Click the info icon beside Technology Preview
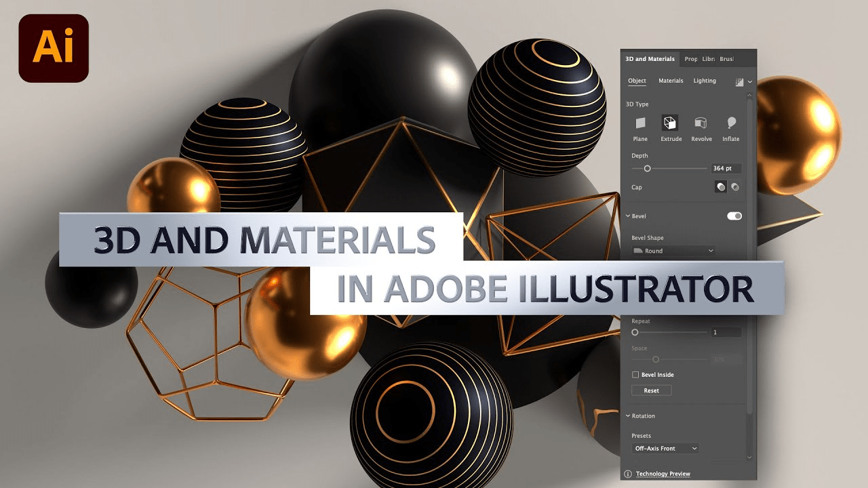The image size is (868, 488). pos(628,474)
